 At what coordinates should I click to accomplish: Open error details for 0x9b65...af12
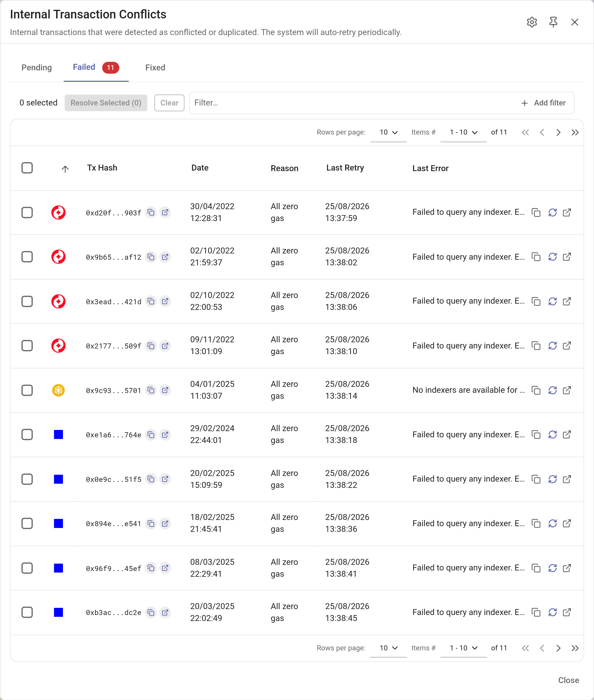point(567,257)
